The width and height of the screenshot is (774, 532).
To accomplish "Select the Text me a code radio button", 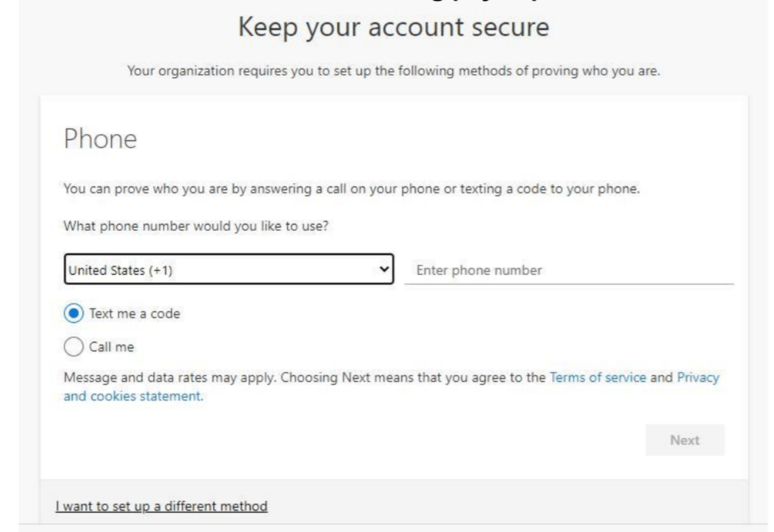I will click(x=74, y=313).
